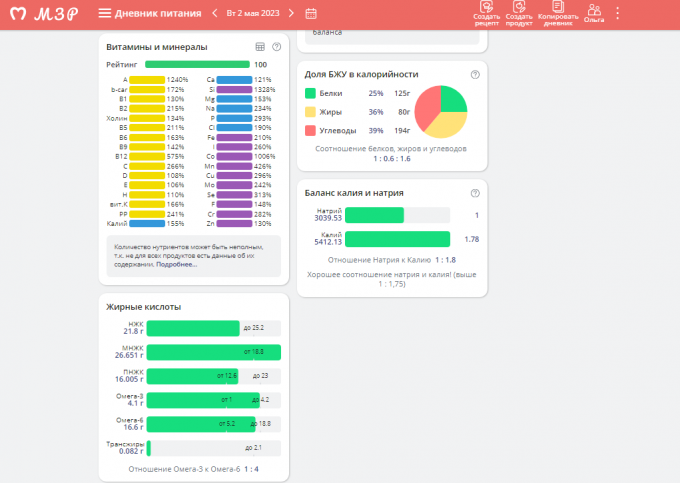Open the calendar date picker icon
The image size is (680, 483).
(x=311, y=14)
